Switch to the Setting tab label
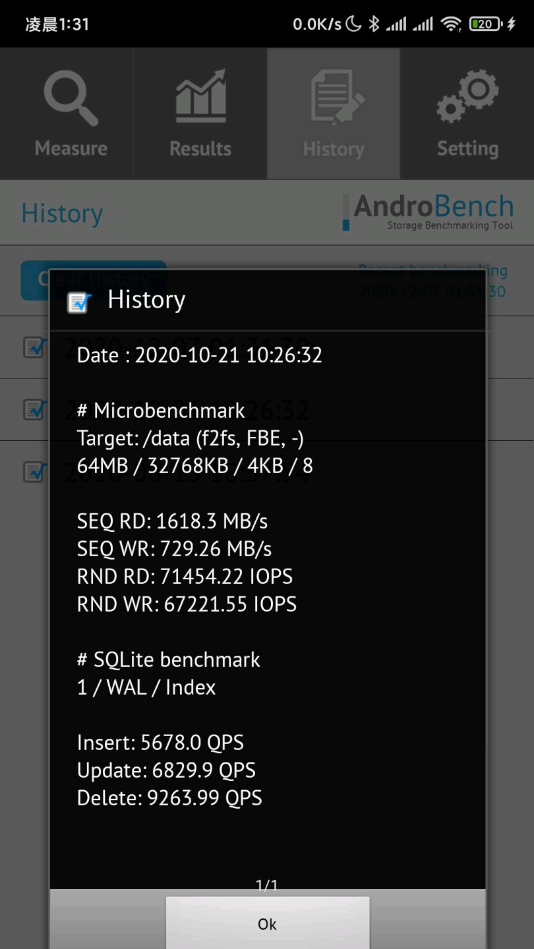 tap(467, 148)
